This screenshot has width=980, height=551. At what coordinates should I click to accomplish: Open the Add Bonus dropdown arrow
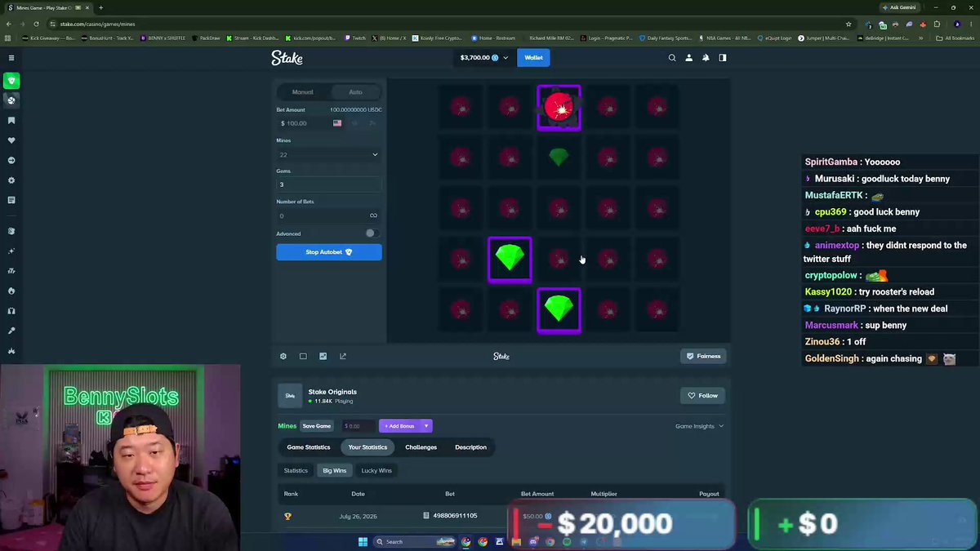pyautogui.click(x=426, y=426)
